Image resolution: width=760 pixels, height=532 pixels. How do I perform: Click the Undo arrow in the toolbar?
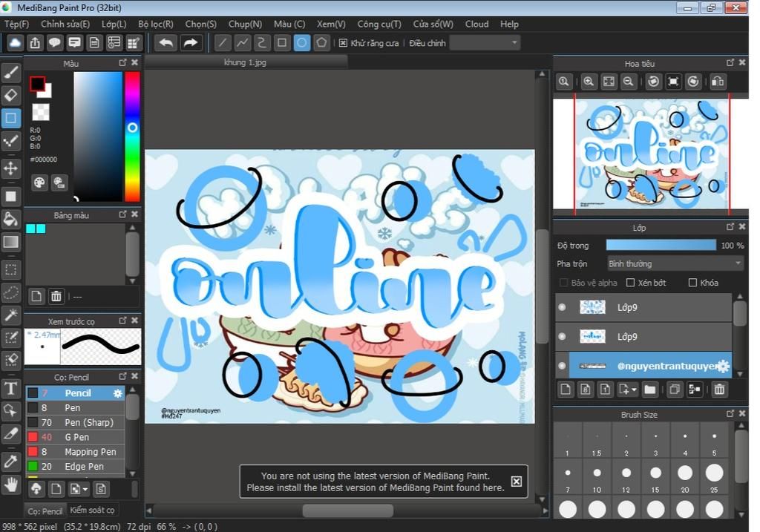[166, 43]
